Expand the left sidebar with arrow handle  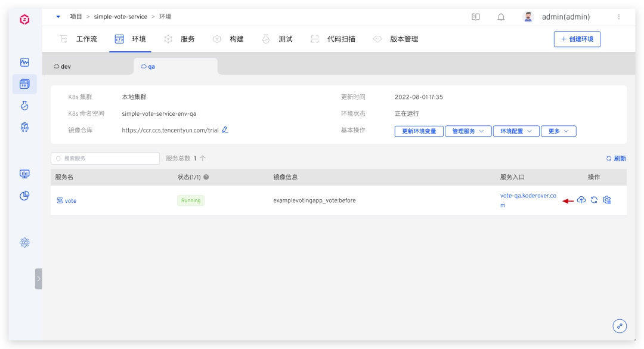(x=39, y=279)
